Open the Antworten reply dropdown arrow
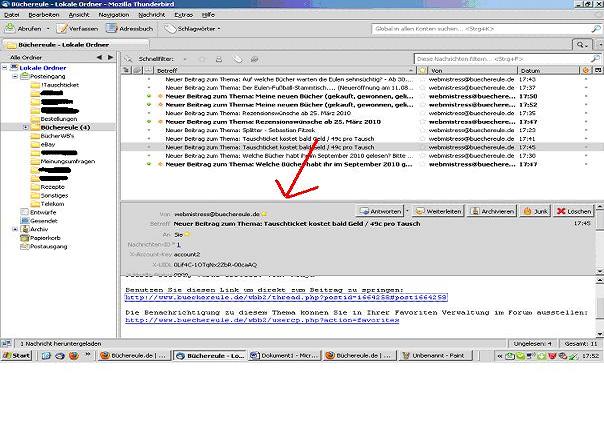 [407, 212]
